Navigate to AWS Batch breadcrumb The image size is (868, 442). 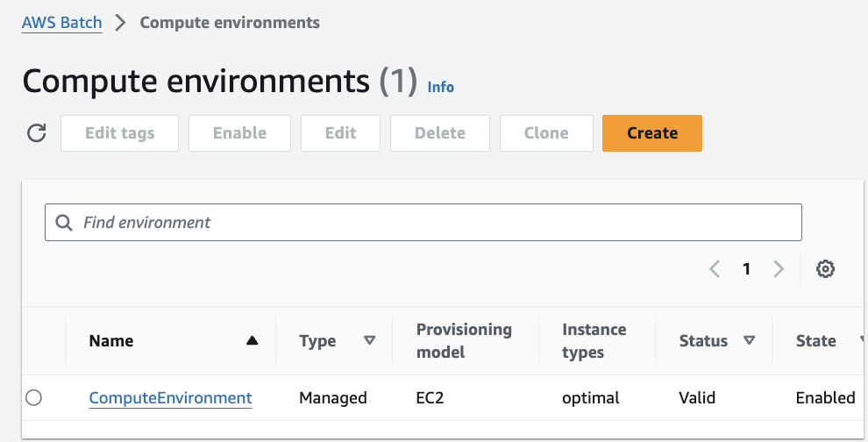point(62,23)
